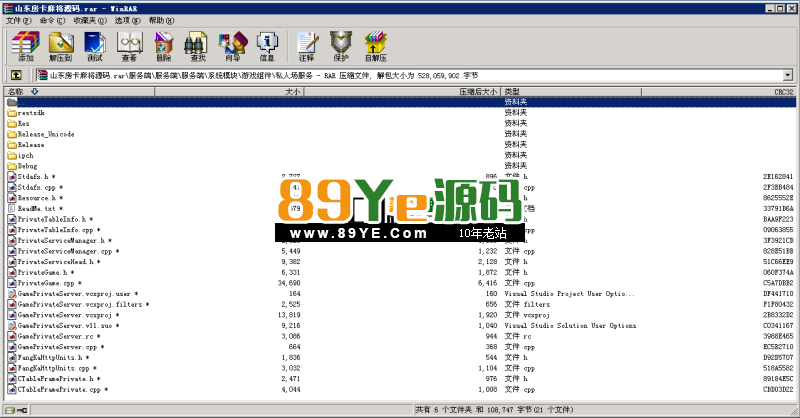800x418 pixels.
Task: Select the restsdk folder
Action: (x=31, y=113)
